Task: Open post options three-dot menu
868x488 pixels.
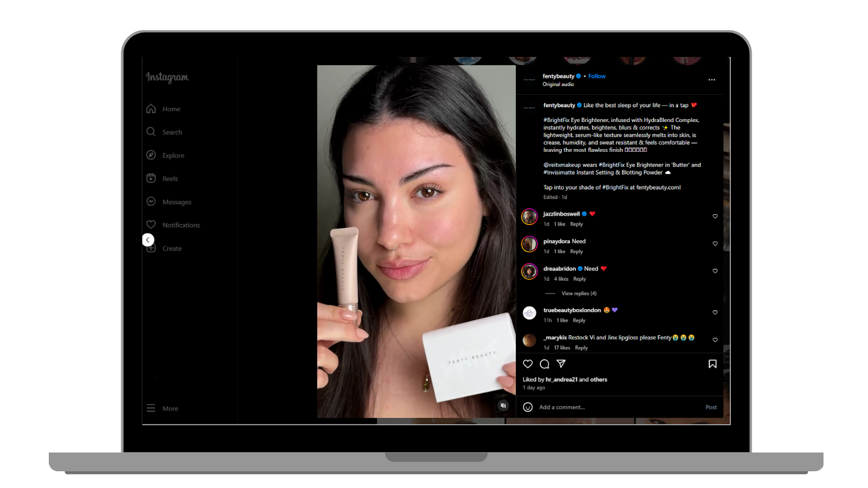Action: [712, 80]
